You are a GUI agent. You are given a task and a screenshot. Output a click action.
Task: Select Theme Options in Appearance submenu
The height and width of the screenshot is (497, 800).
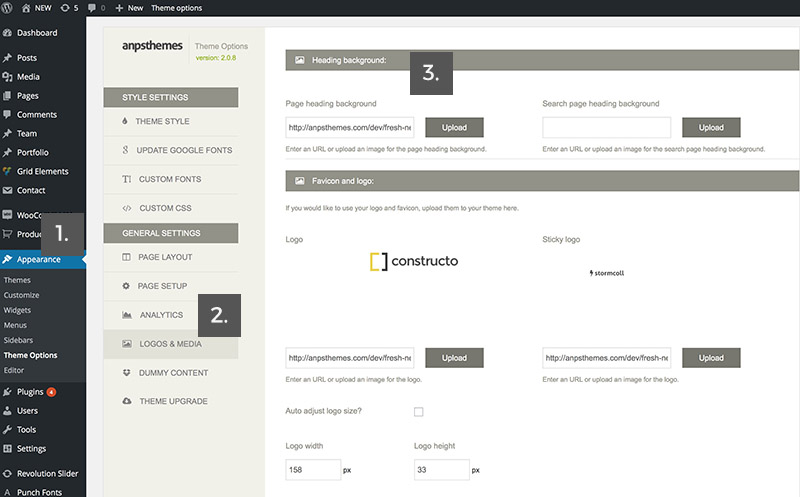click(31, 355)
